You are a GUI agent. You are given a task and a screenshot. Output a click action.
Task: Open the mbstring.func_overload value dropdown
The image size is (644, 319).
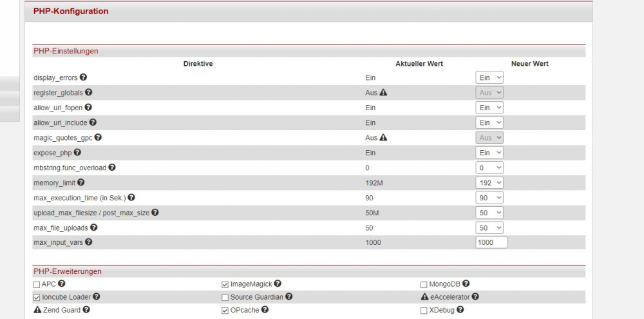489,168
